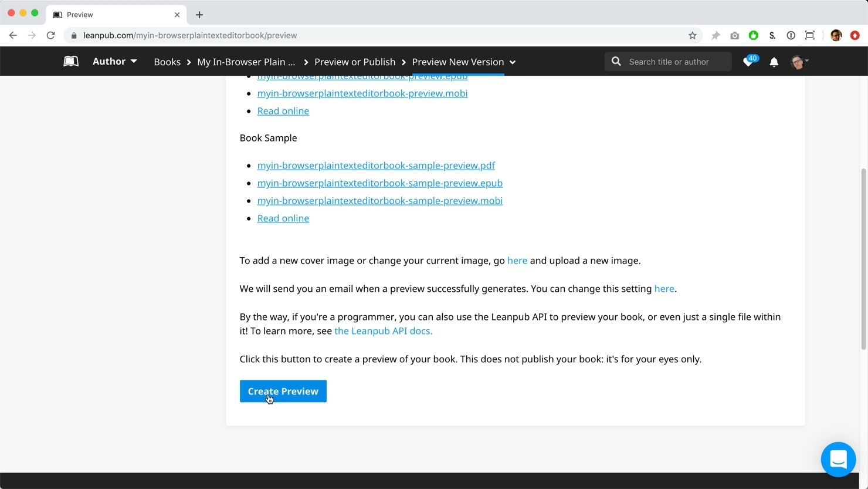This screenshot has width=868, height=489.
Task: Click the Leanpub book logo icon
Action: pyautogui.click(x=71, y=62)
